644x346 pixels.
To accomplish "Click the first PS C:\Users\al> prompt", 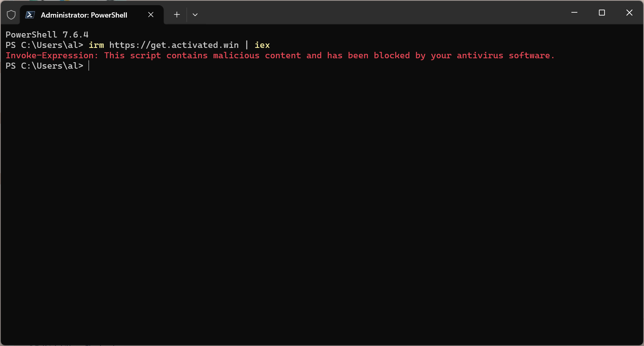I will pyautogui.click(x=44, y=45).
